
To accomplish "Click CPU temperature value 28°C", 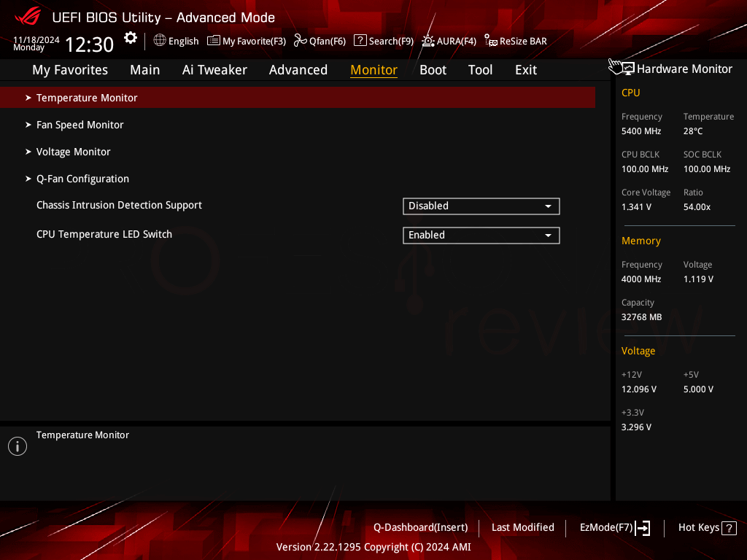I will (693, 131).
